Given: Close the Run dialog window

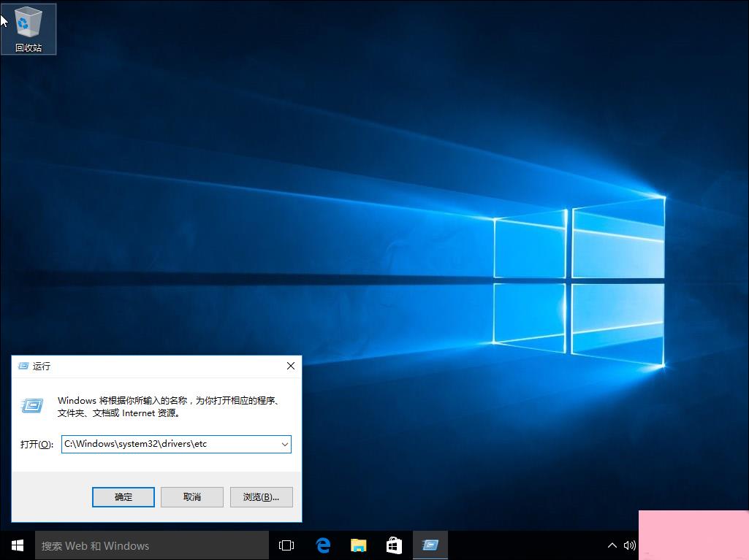Looking at the screenshot, I should tap(290, 366).
